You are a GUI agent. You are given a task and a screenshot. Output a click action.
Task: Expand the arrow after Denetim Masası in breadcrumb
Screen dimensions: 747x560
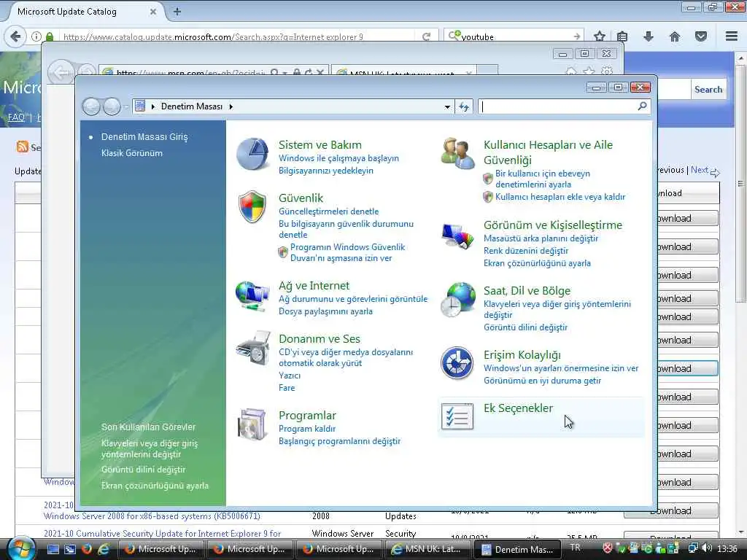pyautogui.click(x=231, y=106)
